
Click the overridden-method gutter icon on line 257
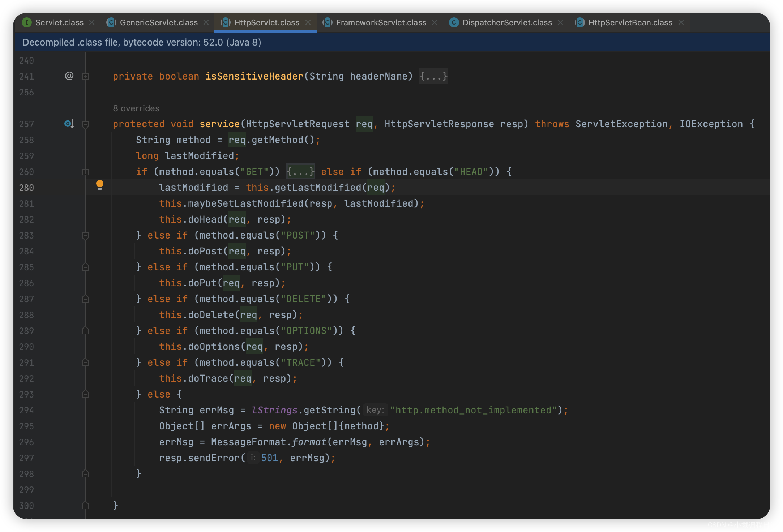[69, 124]
